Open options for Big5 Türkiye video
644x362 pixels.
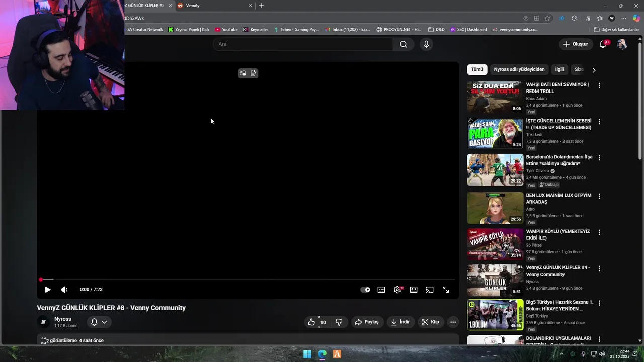tap(599, 303)
